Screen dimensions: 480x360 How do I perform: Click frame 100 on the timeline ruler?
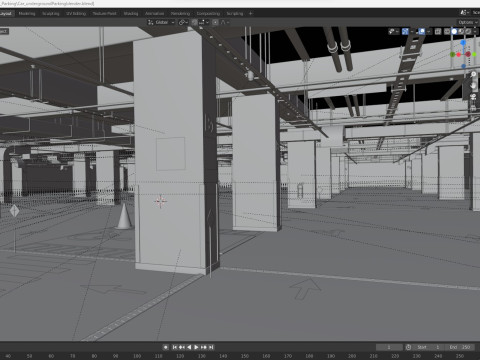[x=137, y=356]
